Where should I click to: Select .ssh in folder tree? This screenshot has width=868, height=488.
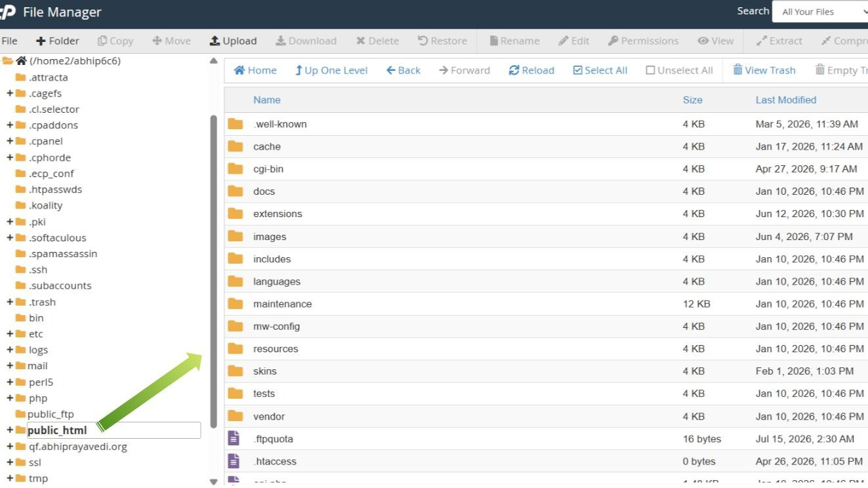pyautogui.click(x=38, y=270)
